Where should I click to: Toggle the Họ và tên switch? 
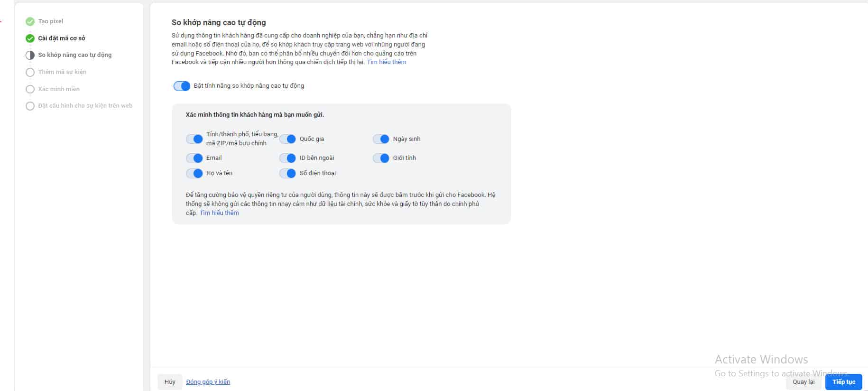pos(194,173)
